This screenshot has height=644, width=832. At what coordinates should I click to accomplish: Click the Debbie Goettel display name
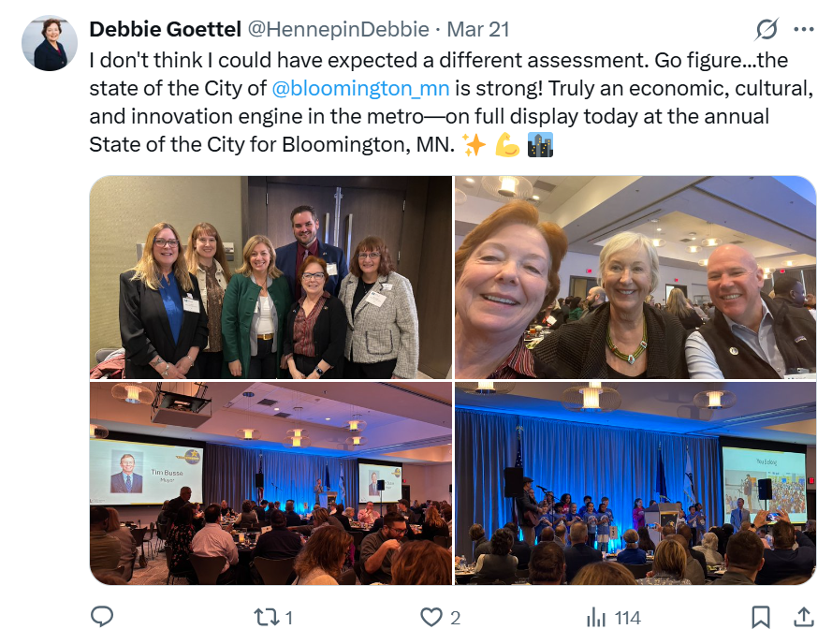click(165, 29)
